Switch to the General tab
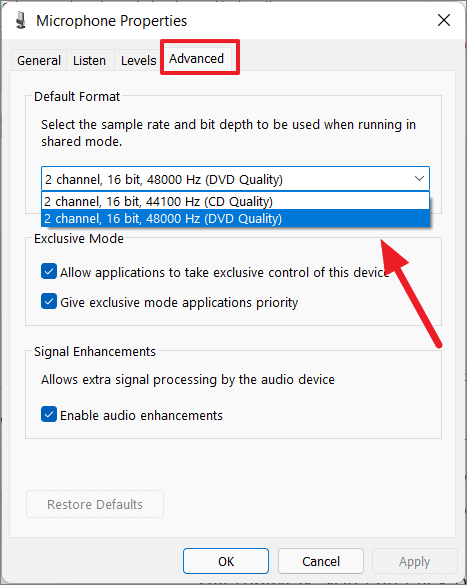This screenshot has height=585, width=467. click(39, 60)
